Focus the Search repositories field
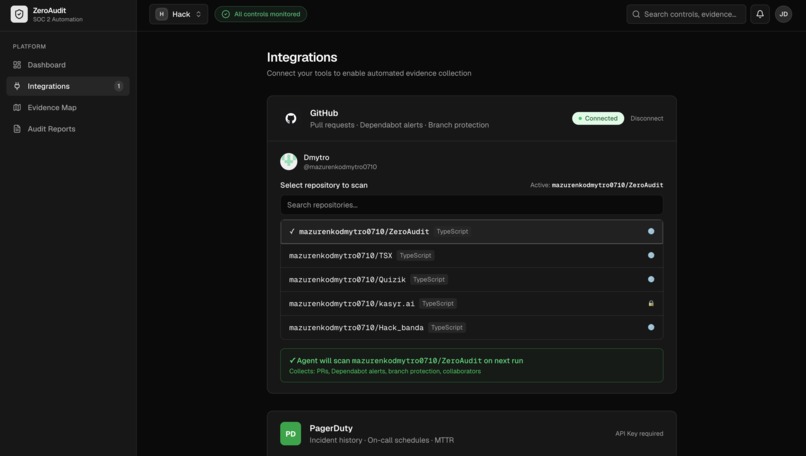 (x=471, y=205)
